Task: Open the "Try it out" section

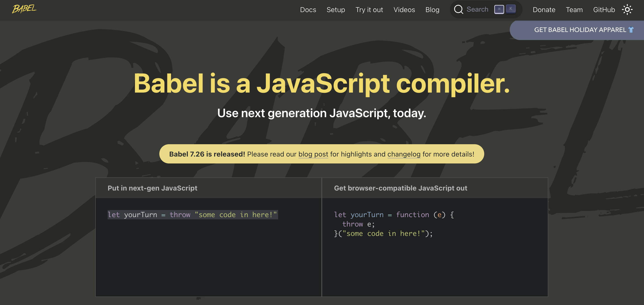Action: tap(369, 10)
